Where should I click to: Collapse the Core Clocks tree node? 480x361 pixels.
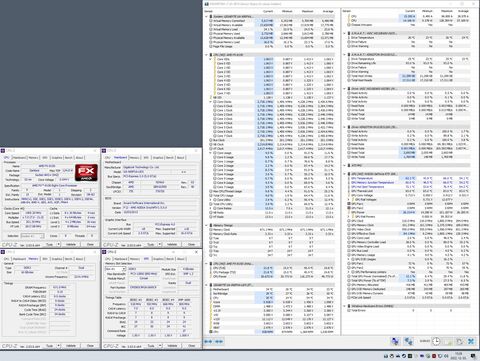(211, 102)
